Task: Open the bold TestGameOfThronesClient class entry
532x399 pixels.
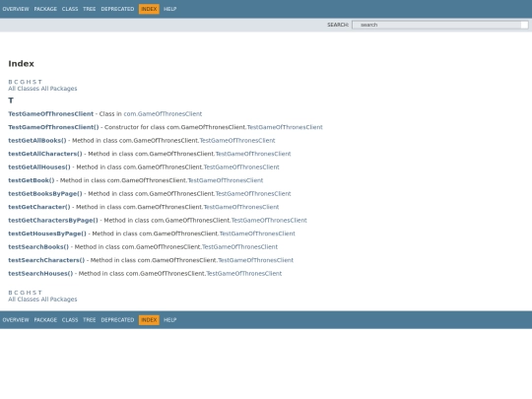Action: pyautogui.click(x=51, y=114)
